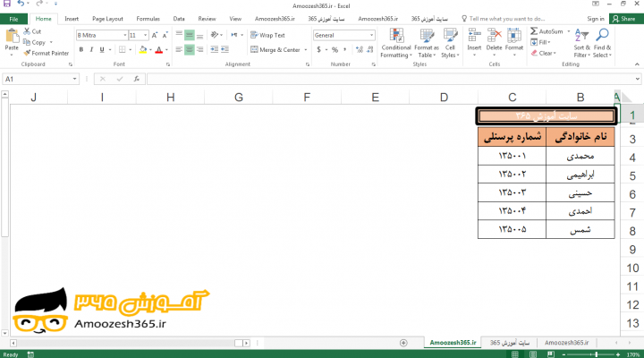Click the Undo arrow icon
Viewport: 644px width, 358px height.
coord(21,4)
